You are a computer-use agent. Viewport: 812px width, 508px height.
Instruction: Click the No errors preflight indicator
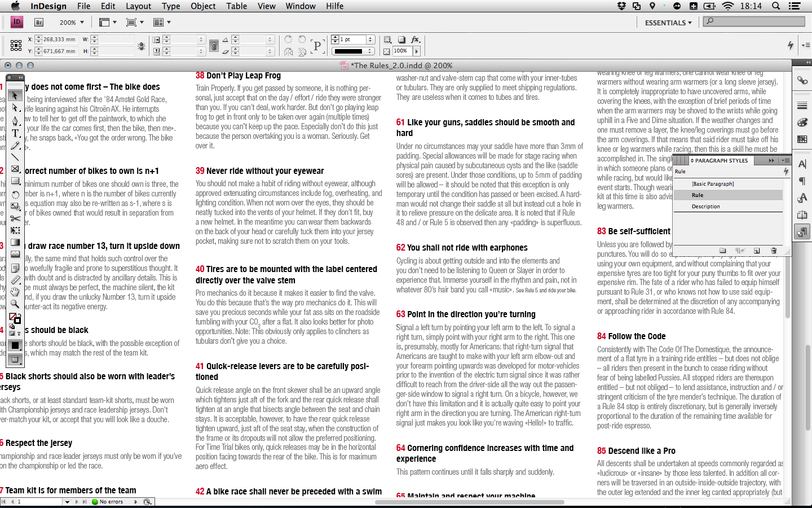click(108, 502)
